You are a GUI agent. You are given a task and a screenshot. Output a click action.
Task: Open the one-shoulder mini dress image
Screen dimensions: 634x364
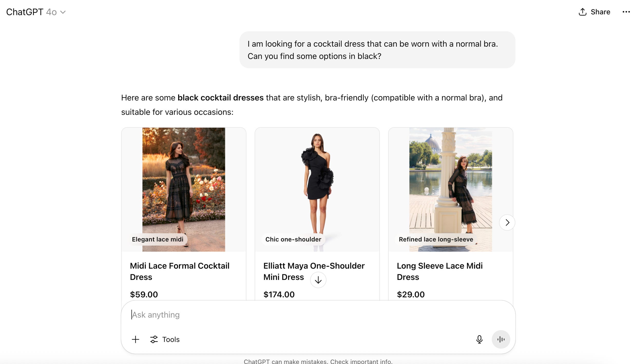click(317, 189)
